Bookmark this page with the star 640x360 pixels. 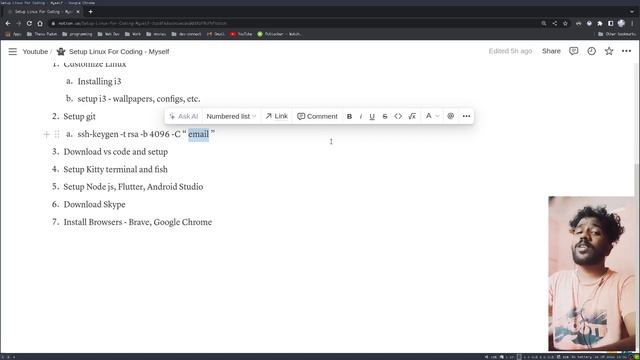pos(565,24)
